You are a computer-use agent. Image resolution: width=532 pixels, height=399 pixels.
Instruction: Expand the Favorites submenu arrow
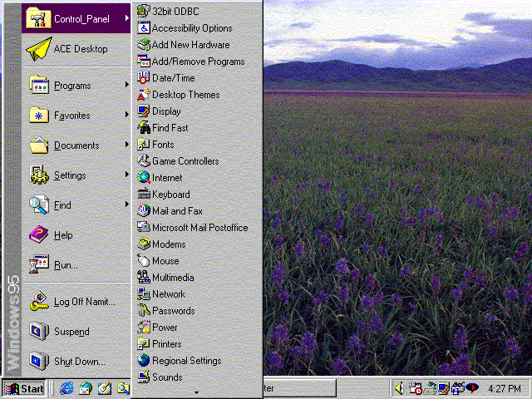127,115
